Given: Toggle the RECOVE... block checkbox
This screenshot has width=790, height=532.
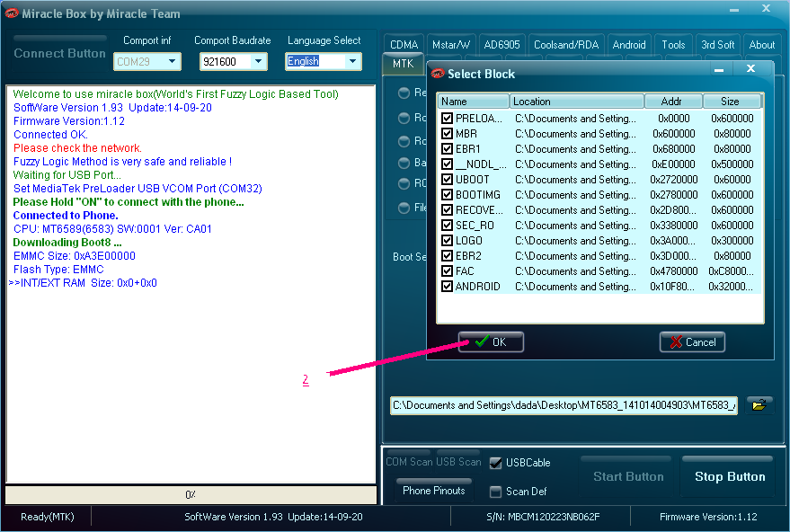Looking at the screenshot, I should (x=447, y=210).
